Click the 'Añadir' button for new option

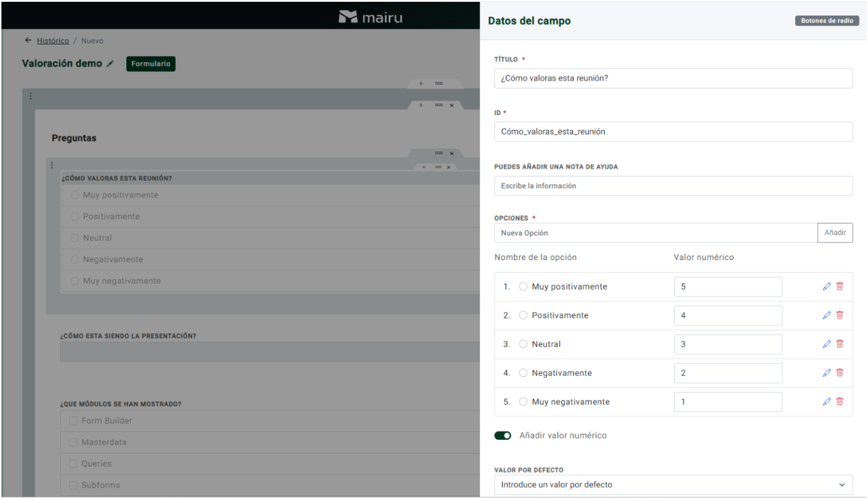point(835,232)
